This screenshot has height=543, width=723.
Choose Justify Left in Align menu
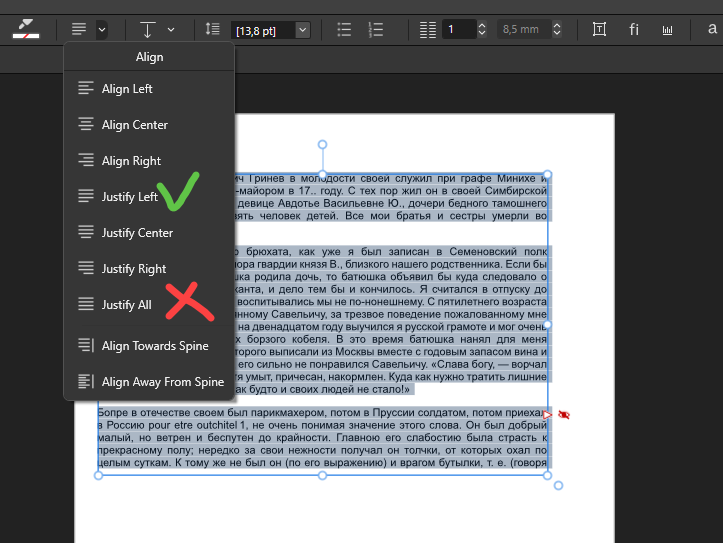coord(149,196)
